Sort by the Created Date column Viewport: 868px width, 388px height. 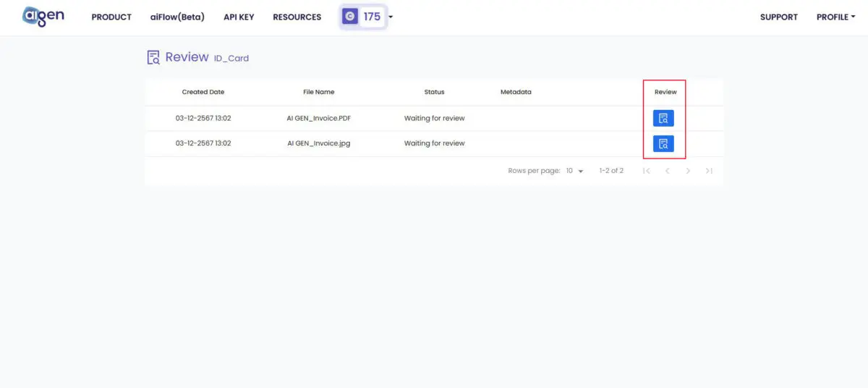click(203, 92)
